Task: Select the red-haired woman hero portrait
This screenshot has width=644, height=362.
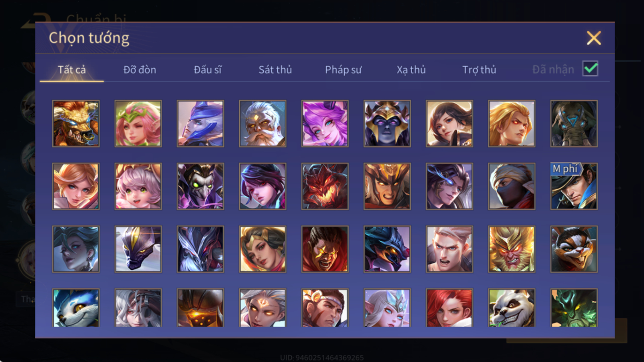Action: [x=449, y=308]
